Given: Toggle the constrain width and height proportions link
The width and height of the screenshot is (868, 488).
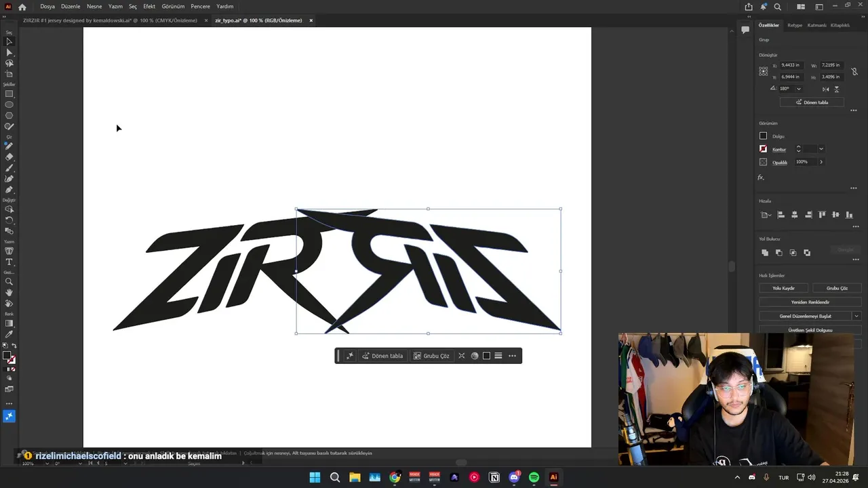Looking at the screenshot, I should pyautogui.click(x=854, y=71).
